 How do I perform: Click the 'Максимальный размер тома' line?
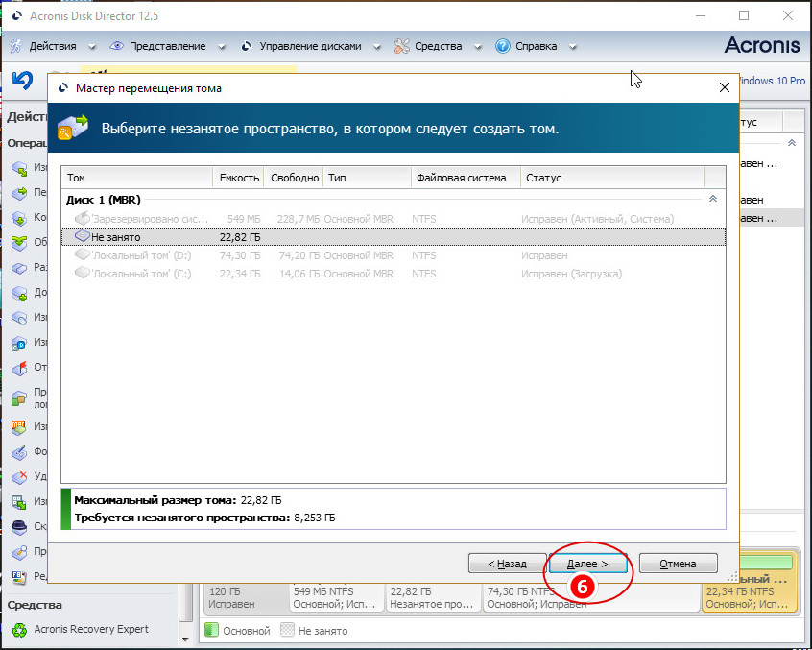point(178,500)
